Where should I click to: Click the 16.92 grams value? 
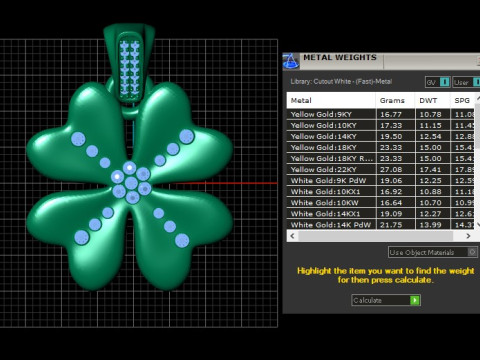[391, 191]
